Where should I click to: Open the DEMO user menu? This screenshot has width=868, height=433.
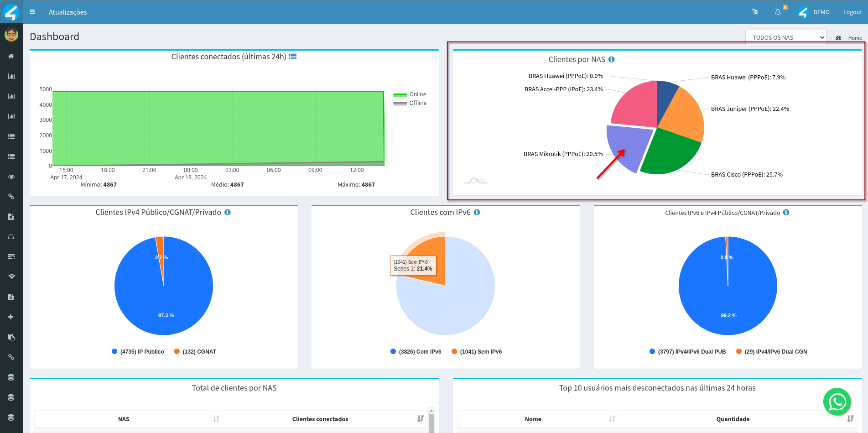821,12
